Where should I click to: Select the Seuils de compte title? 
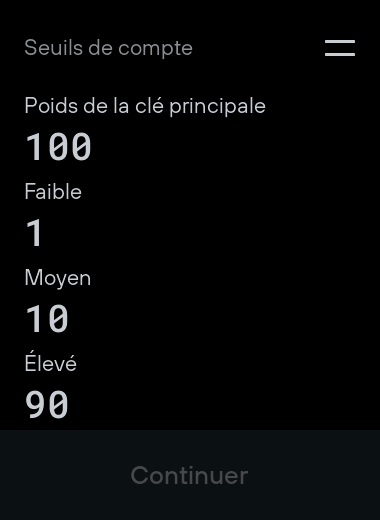108,48
